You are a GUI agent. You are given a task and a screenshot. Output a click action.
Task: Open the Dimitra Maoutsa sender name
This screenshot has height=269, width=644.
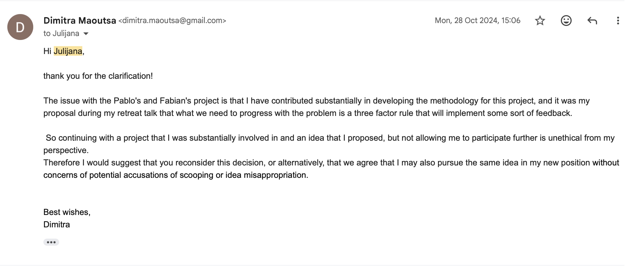click(80, 21)
